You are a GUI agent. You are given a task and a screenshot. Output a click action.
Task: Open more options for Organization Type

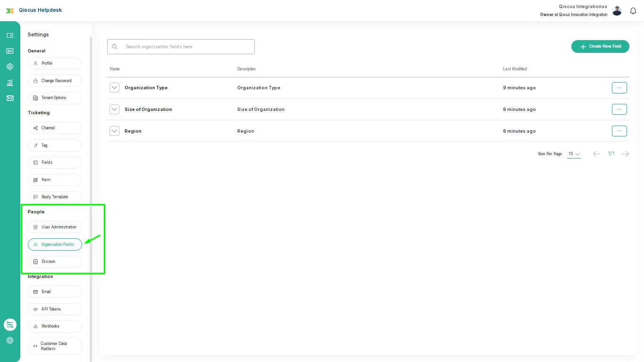click(x=619, y=88)
